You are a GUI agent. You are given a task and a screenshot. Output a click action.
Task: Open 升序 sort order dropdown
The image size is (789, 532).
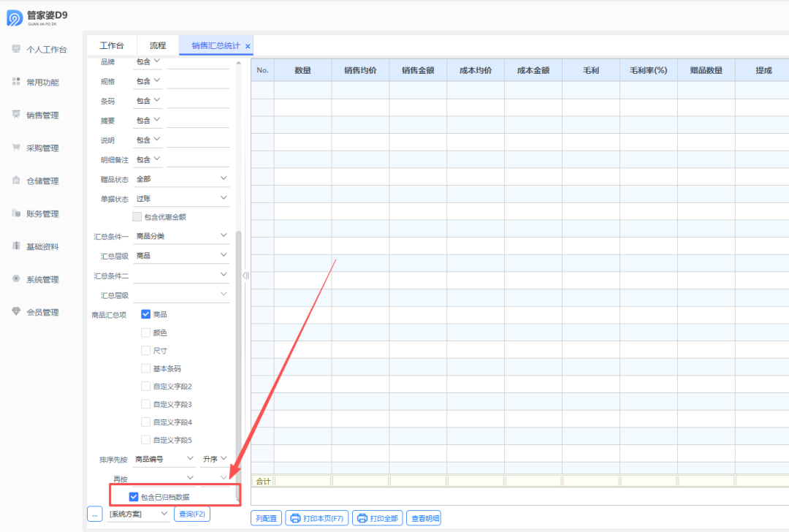(x=215, y=459)
